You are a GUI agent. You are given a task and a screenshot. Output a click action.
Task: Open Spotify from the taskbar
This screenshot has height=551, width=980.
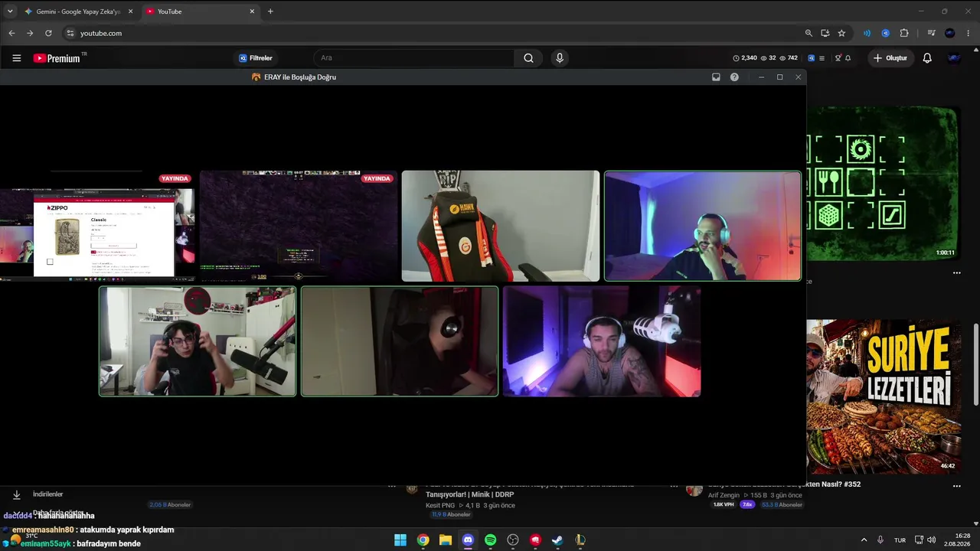(491, 540)
